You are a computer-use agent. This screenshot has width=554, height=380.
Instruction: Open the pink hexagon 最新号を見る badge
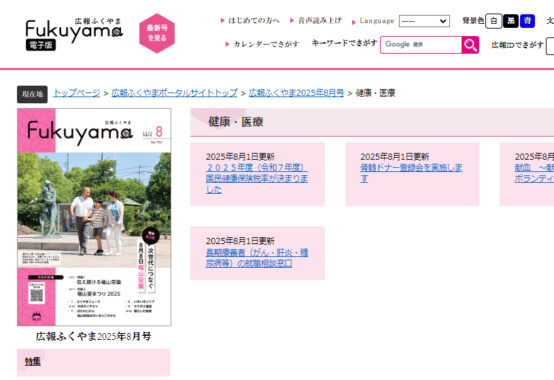point(157,33)
